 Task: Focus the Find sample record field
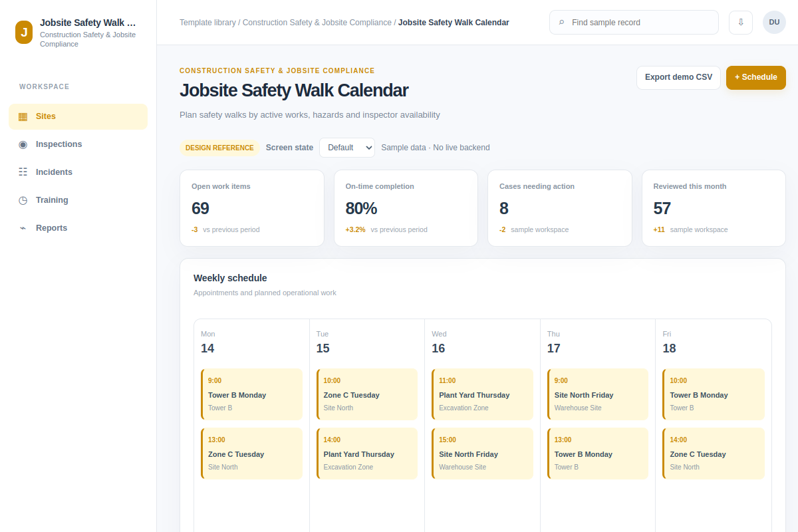tap(634, 22)
